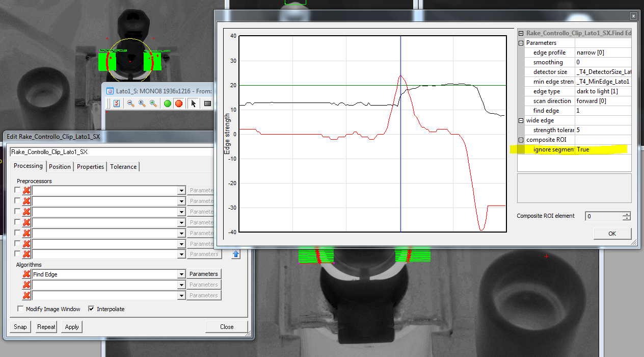Switch to the Position tab
This screenshot has height=357, width=644.
tap(60, 167)
